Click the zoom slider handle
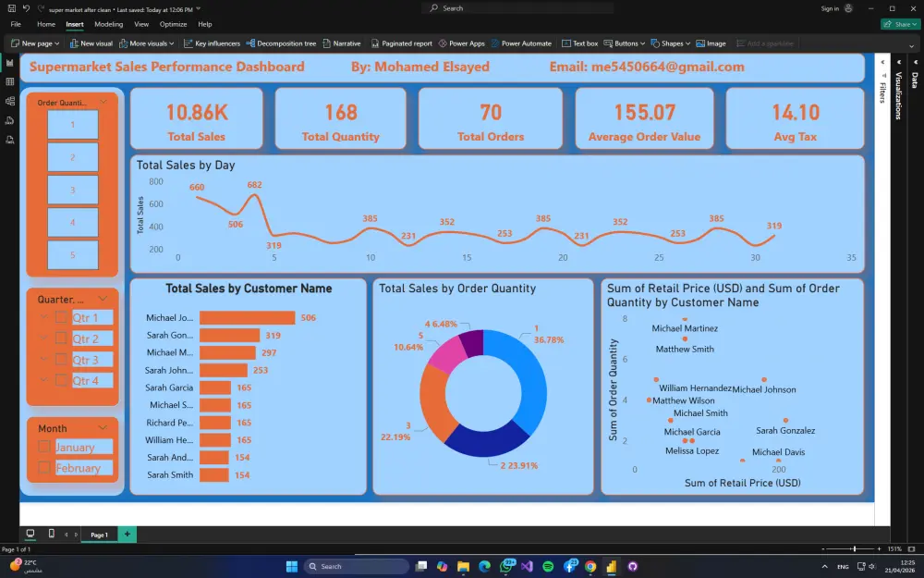Viewport: 924px width, 578px height. click(x=854, y=549)
